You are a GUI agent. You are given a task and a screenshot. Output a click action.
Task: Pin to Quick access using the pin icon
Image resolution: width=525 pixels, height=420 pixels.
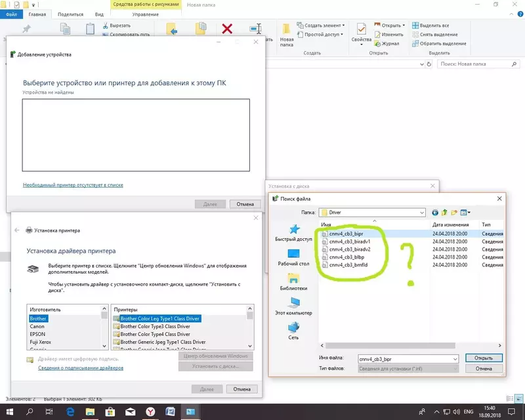[26, 29]
